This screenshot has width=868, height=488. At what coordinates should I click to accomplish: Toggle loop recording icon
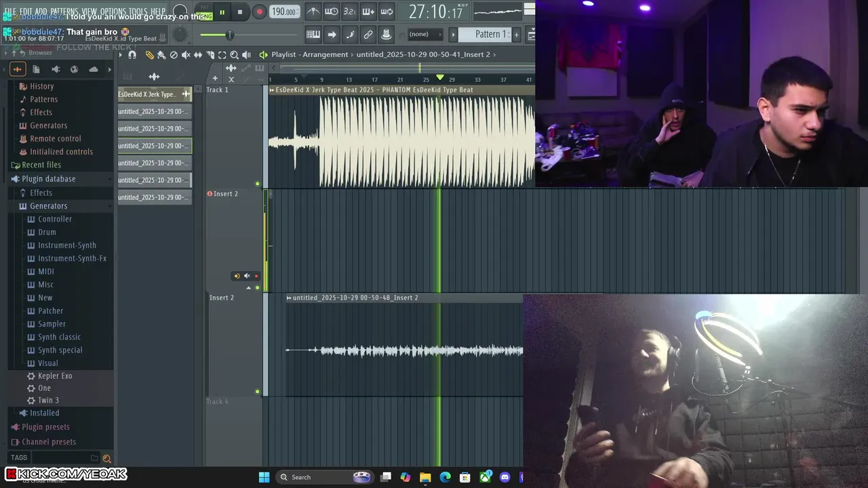pyautogui.click(x=387, y=12)
